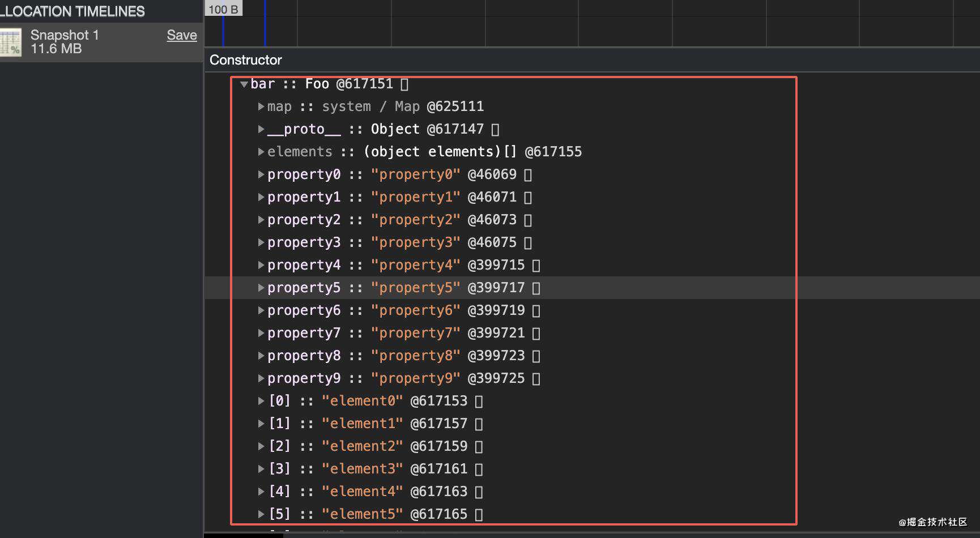Expand the property9 row arrow
The width and height of the screenshot is (980, 538).
[261, 378]
